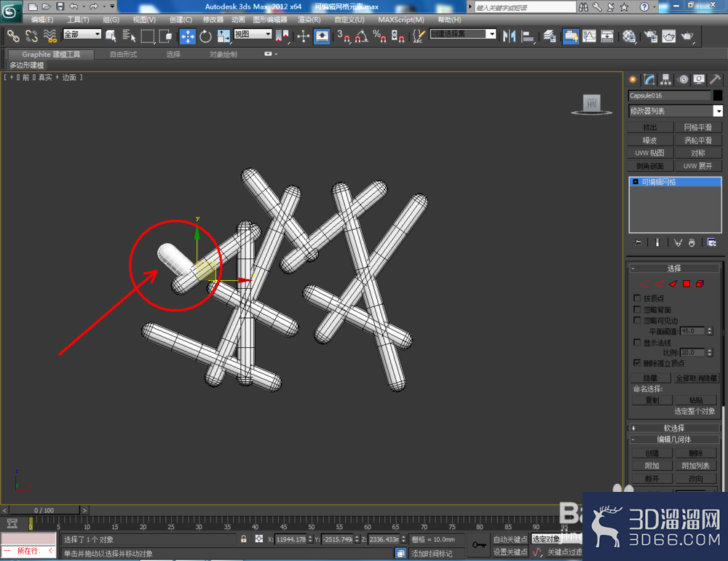Select Vertex sub-object level icon
Image resolution: width=728 pixels, height=561 pixels.
tap(645, 284)
